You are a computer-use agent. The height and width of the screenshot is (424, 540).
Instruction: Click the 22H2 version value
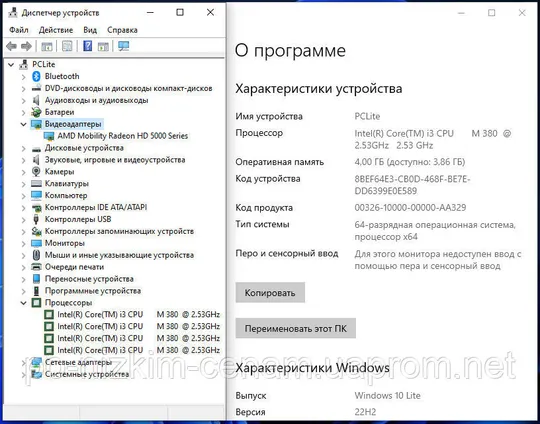pyautogui.click(x=365, y=412)
